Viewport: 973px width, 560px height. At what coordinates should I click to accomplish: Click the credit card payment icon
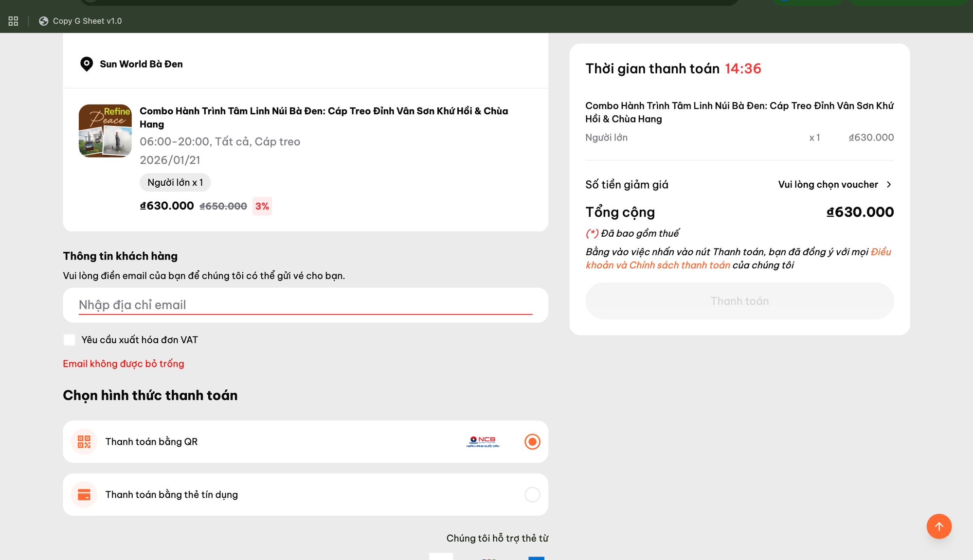[84, 494]
